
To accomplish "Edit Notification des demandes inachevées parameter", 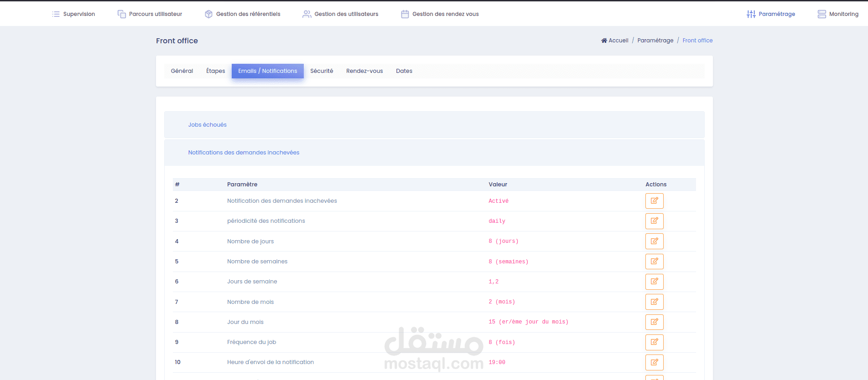I will click(x=654, y=201).
